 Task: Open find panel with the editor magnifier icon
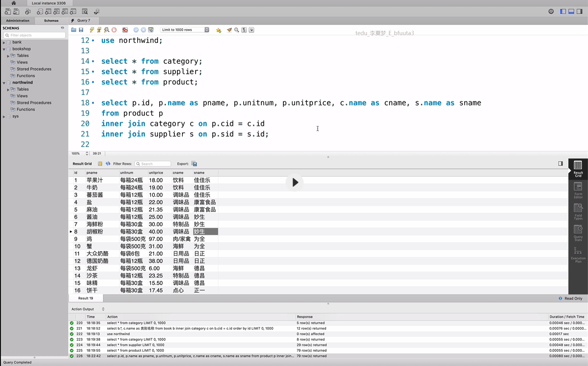click(x=237, y=30)
